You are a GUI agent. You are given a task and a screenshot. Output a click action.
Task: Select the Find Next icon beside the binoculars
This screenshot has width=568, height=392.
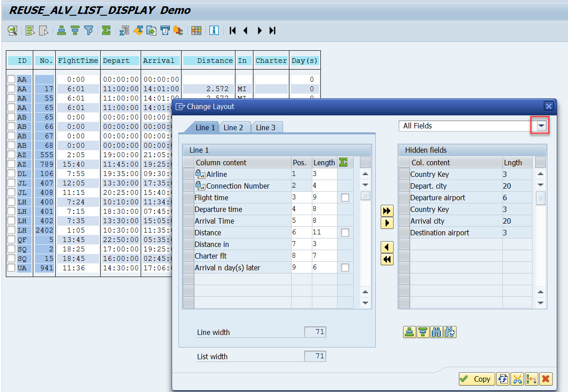(x=450, y=332)
